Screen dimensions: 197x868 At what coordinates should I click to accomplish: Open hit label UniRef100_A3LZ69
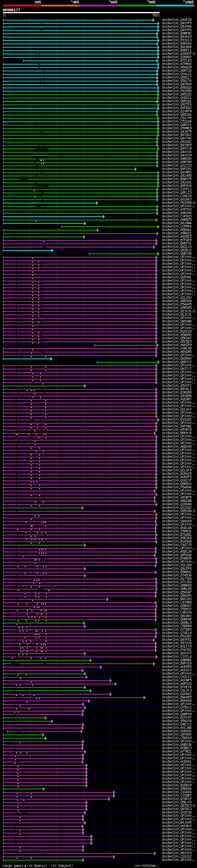(177, 565)
